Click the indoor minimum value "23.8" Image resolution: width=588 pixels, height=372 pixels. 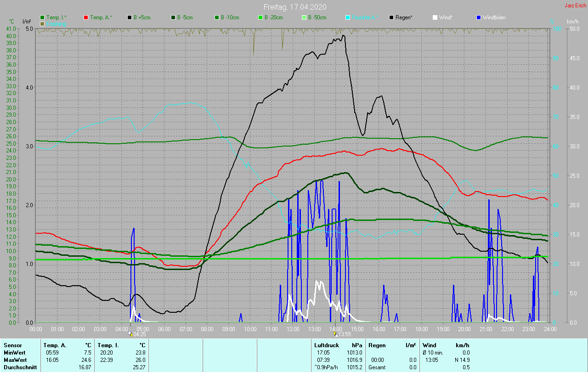click(141, 352)
